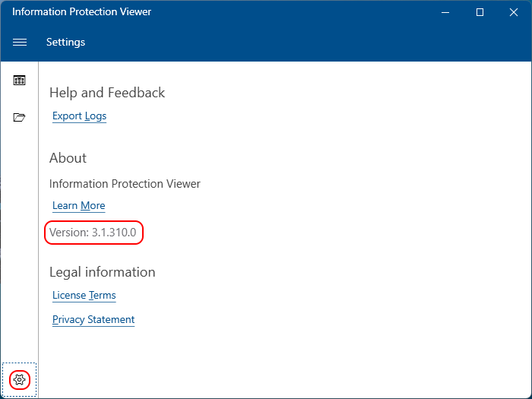Image resolution: width=532 pixels, height=399 pixels.
Task: Click the Help and Feedback heading
Action: click(x=107, y=93)
